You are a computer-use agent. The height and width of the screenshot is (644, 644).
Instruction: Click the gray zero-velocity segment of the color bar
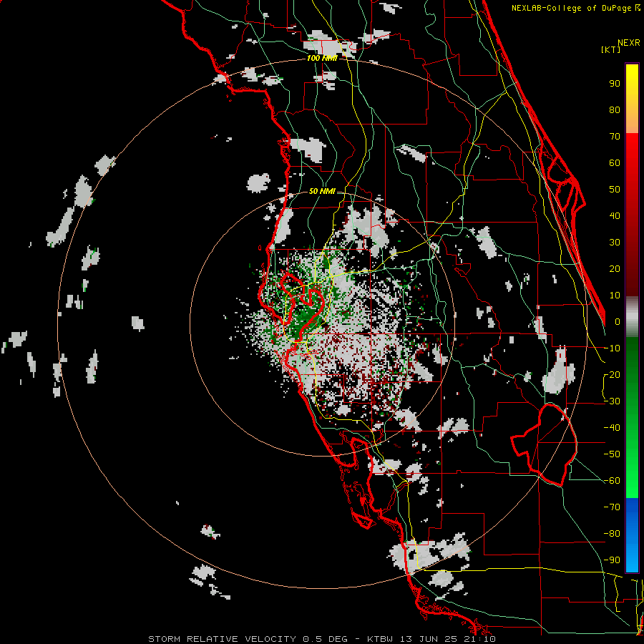coord(632,317)
